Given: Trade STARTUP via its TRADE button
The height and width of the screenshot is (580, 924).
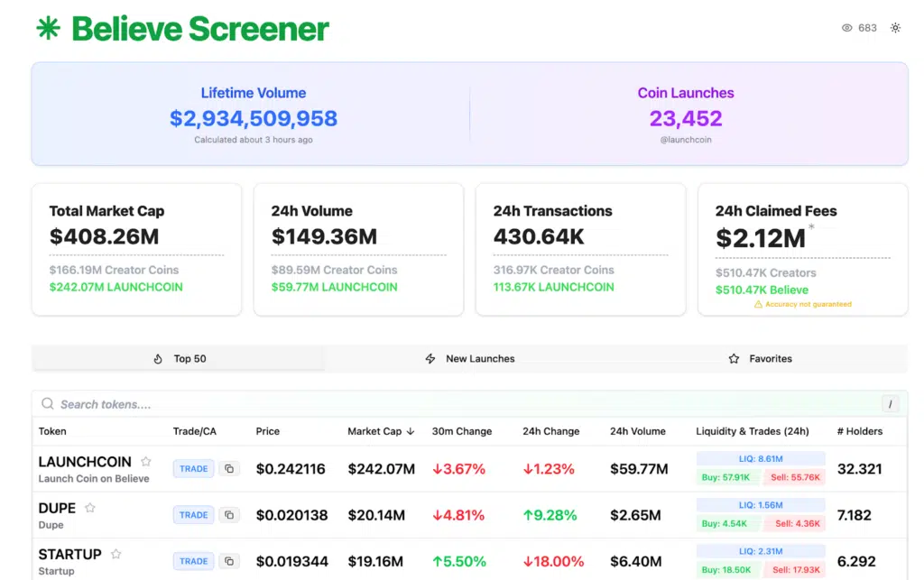Looking at the screenshot, I should click(x=193, y=561).
